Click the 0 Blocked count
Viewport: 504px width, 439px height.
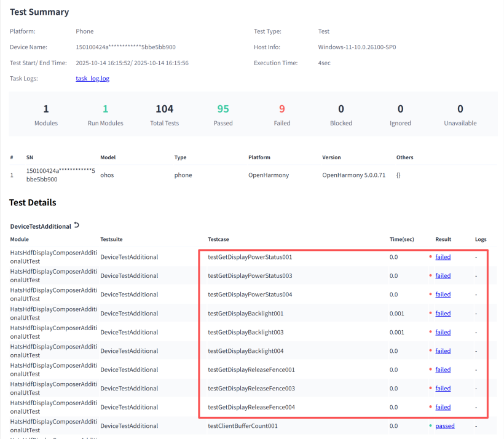(x=341, y=109)
